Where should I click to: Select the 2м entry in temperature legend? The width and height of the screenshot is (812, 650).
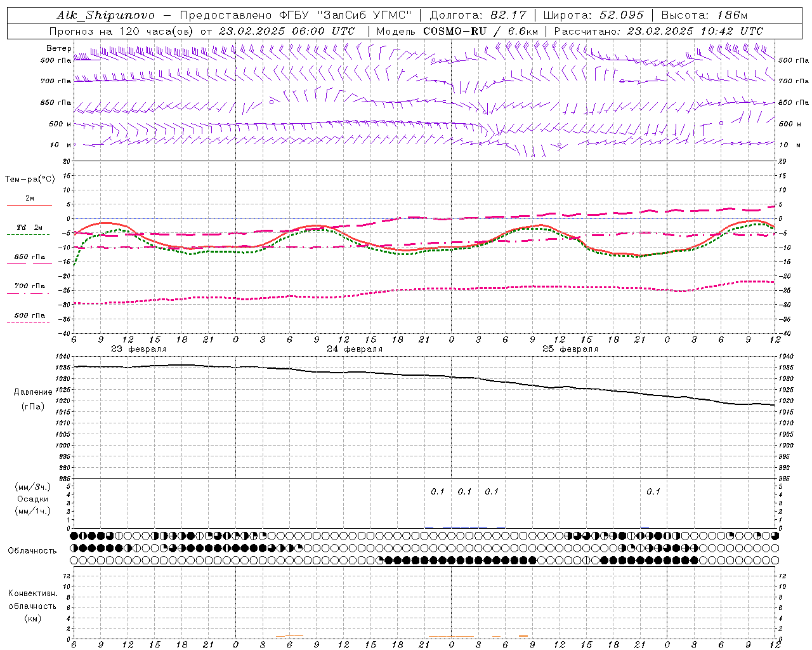pyautogui.click(x=30, y=199)
